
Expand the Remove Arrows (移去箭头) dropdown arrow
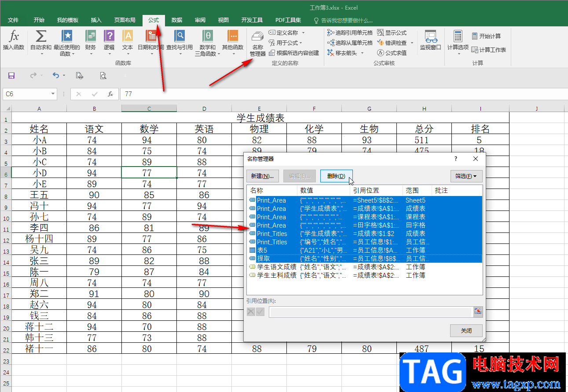tap(362, 53)
